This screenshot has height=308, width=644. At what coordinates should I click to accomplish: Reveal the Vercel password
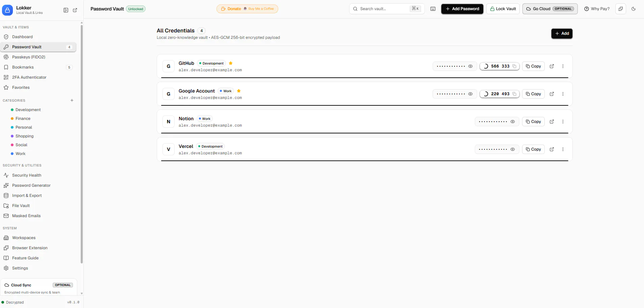click(x=513, y=149)
